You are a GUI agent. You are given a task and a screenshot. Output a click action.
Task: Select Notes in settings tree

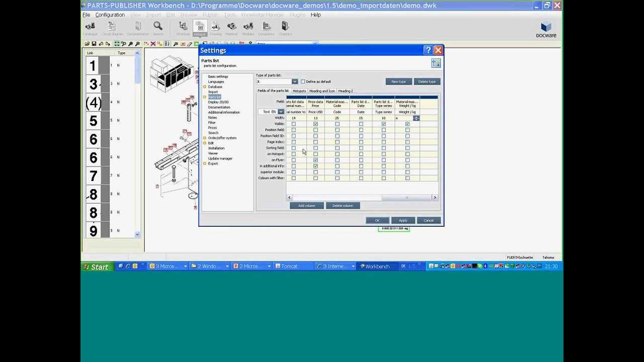tap(212, 118)
